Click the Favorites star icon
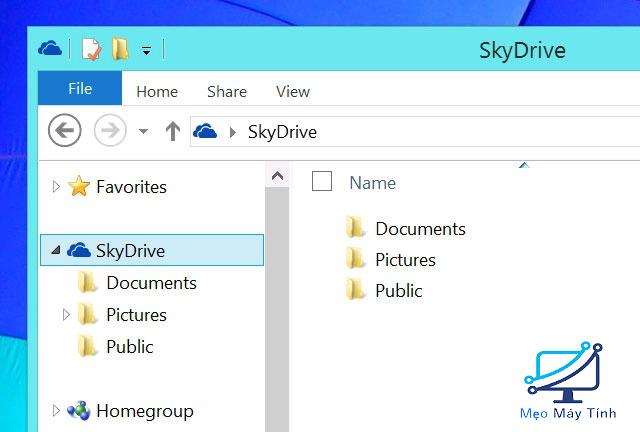640x432 pixels. pos(79,186)
